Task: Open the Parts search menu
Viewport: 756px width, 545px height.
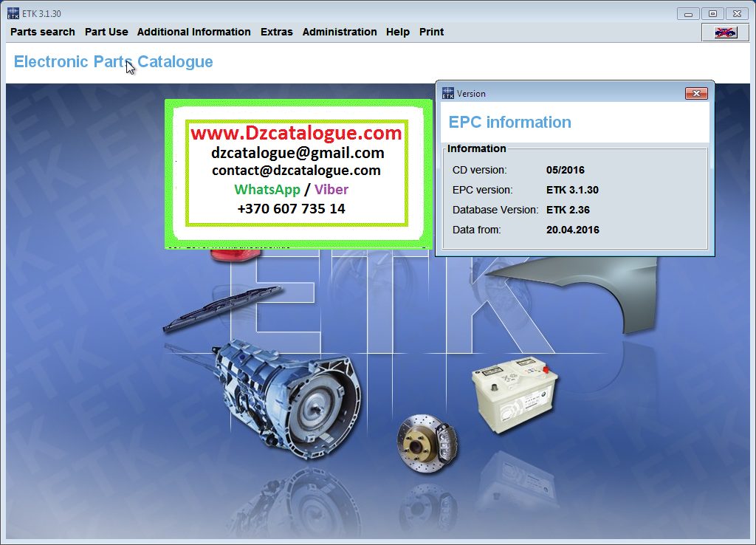Action: click(x=42, y=32)
